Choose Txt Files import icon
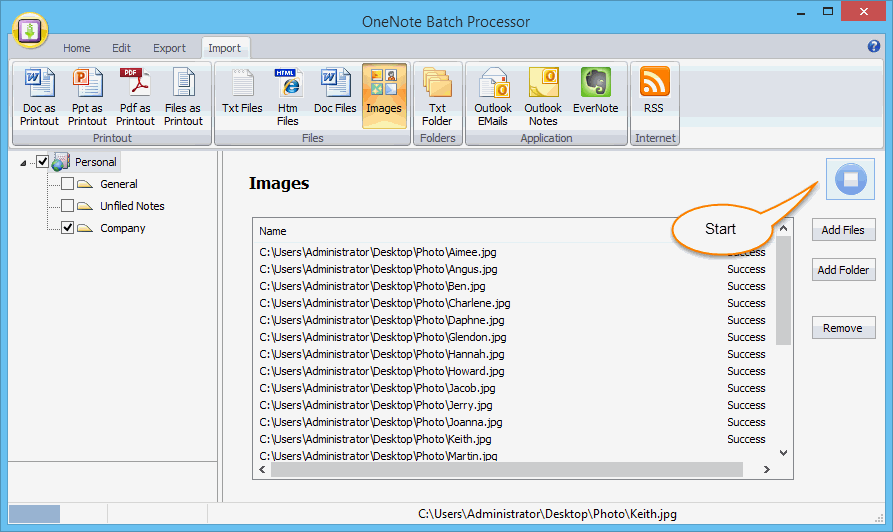893x532 pixels. coord(242,91)
